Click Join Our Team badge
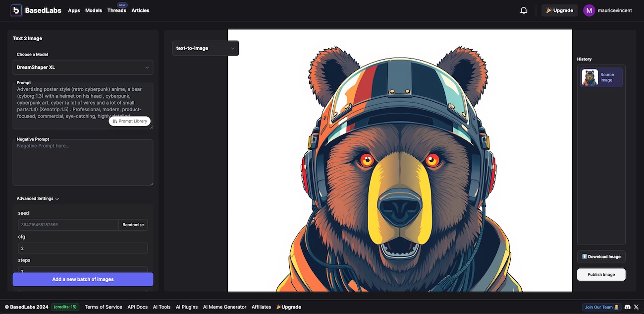The width and height of the screenshot is (644, 314). [602, 307]
